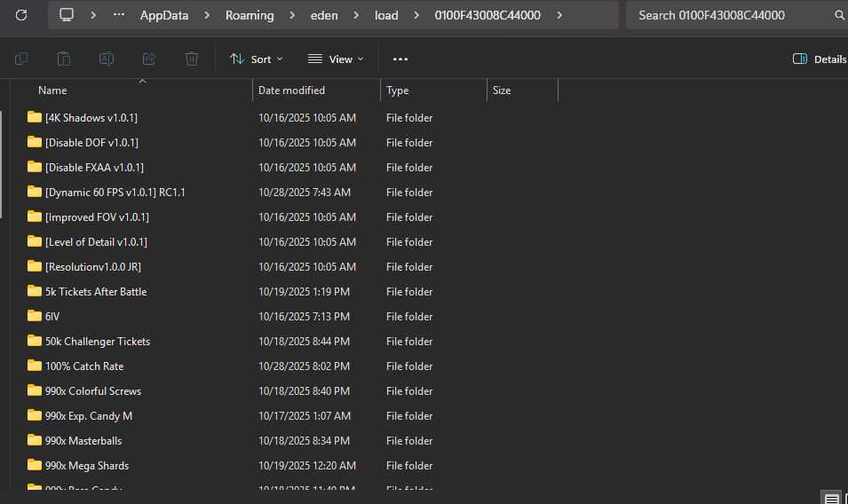The height and width of the screenshot is (504, 848).
Task: Click the folder icon of 6IV
Action: [35, 316]
